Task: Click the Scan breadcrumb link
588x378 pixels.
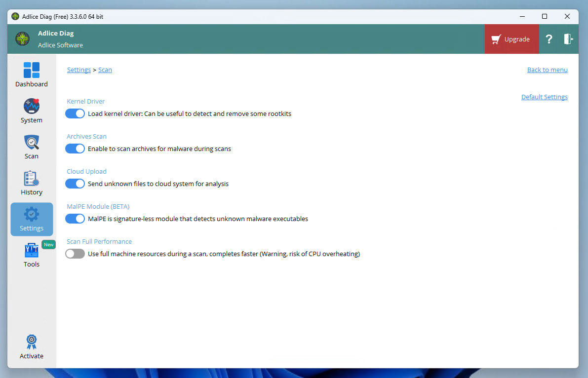Action: (105, 70)
